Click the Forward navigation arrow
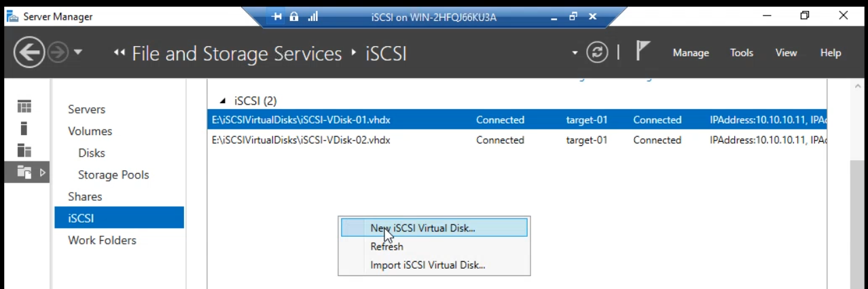Screen dimensions: 868x289 click(58, 52)
